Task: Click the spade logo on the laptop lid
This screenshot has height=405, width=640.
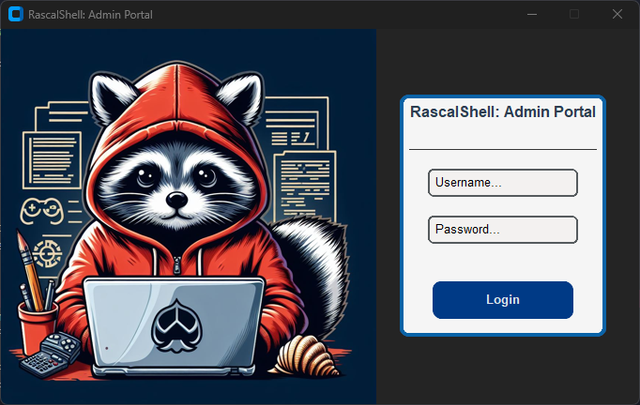Action: (x=177, y=326)
